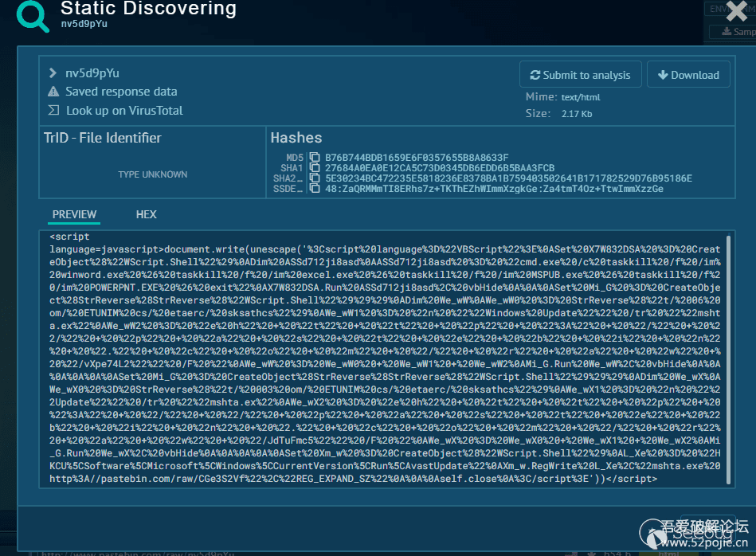Image resolution: width=756 pixels, height=556 pixels.
Task: Click the sigma icon beside VirusTotal lookup
Action: tap(53, 111)
